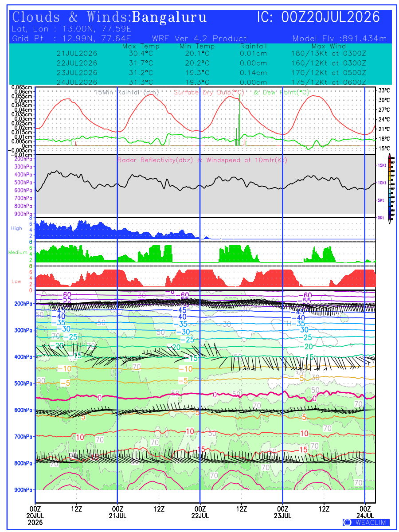Screen dimensions: 399x532
Task: Click the IC: 00Z20JUL2026 initial condition text
Action: pyautogui.click(x=318, y=17)
